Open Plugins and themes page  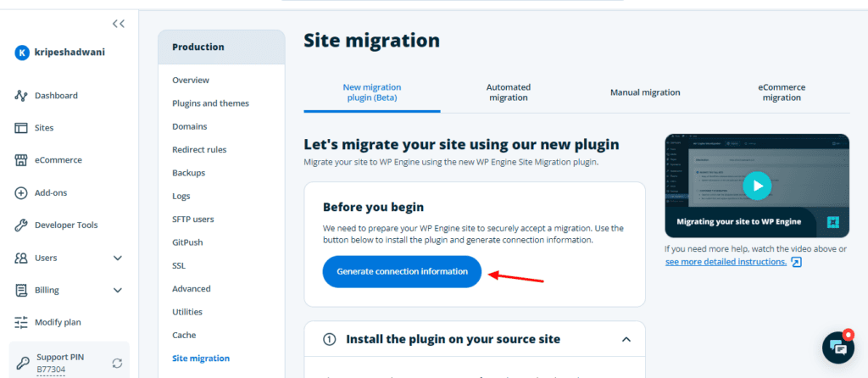point(210,103)
